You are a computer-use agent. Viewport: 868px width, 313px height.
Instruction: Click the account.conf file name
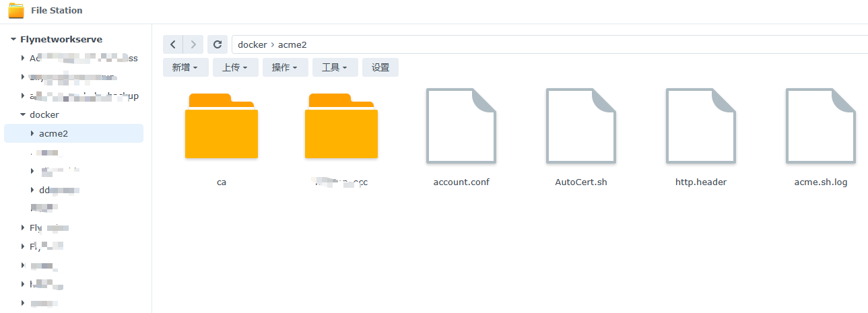click(x=461, y=182)
